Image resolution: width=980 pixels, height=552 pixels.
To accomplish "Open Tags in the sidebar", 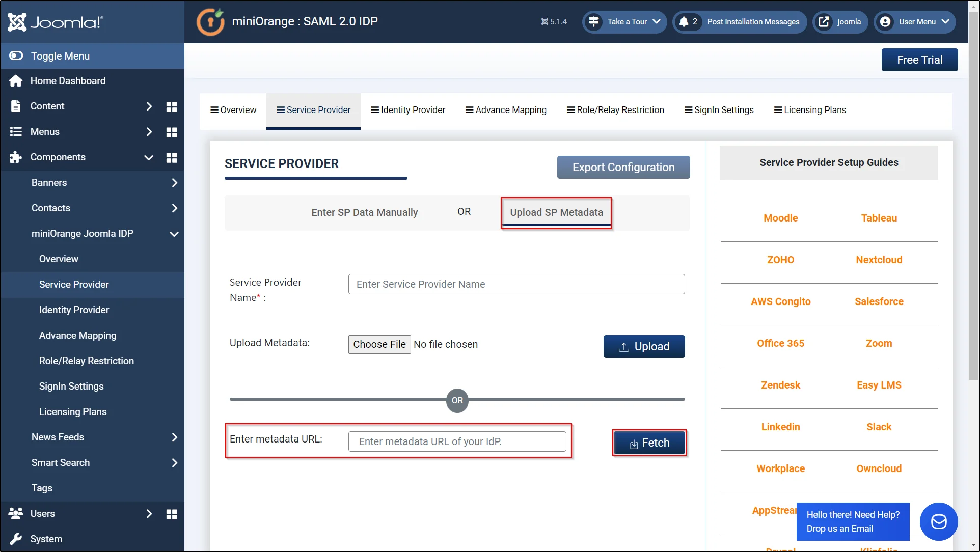I will click(x=42, y=488).
